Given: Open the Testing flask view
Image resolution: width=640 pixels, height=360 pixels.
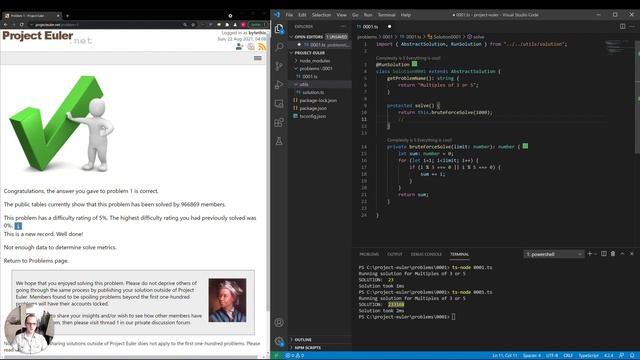Looking at the screenshot, I should click(x=279, y=141).
